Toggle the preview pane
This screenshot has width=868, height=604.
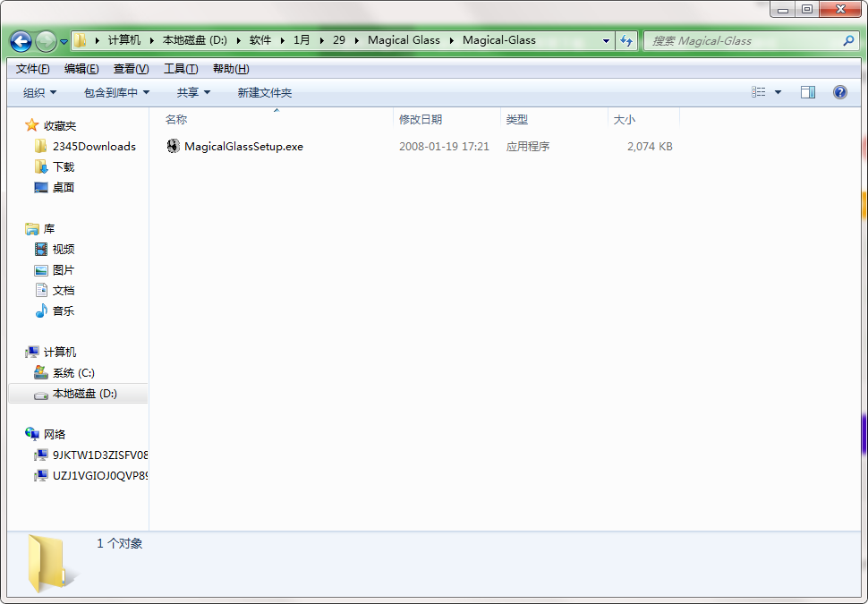click(808, 92)
